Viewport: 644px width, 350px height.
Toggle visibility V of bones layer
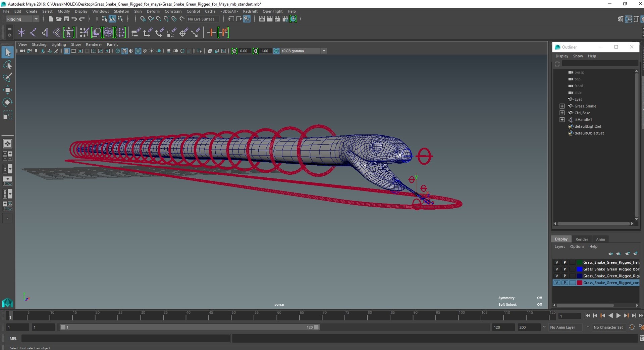(x=557, y=269)
